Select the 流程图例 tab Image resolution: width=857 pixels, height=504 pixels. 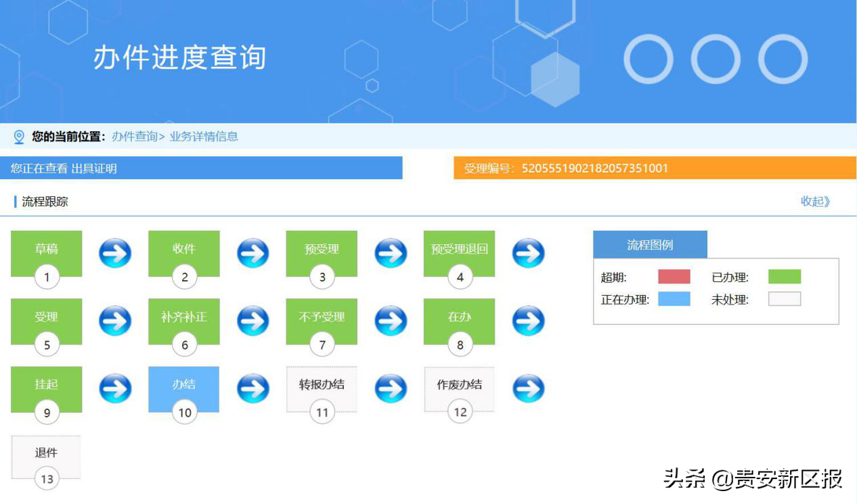pyautogui.click(x=650, y=245)
